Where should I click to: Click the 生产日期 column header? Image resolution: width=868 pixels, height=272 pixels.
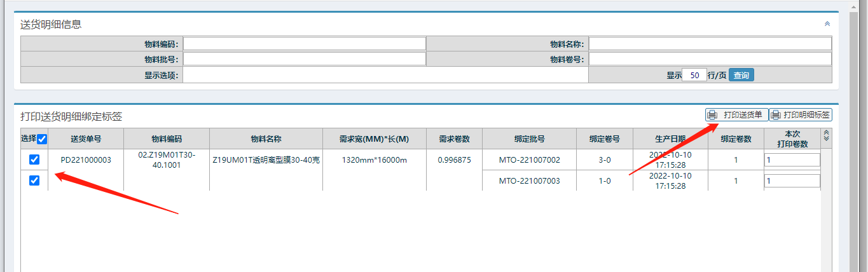tap(670, 139)
